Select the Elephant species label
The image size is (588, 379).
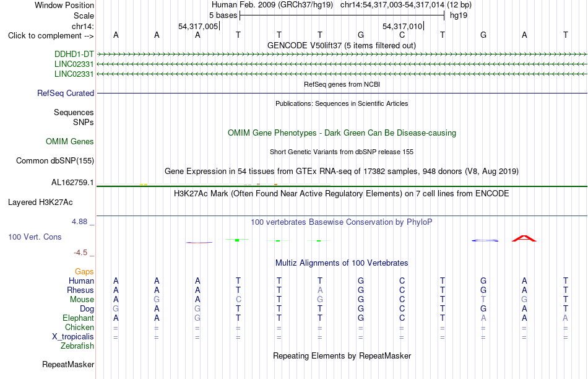[x=79, y=318]
